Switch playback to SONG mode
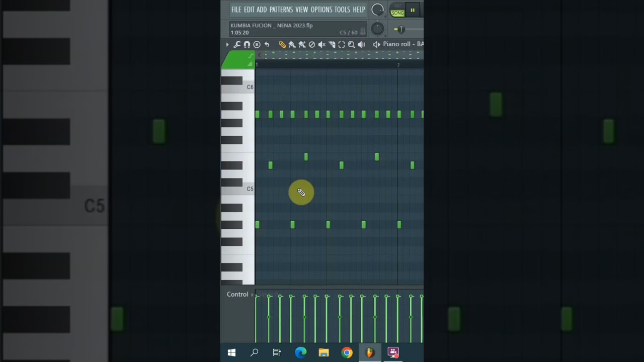 pyautogui.click(x=398, y=13)
